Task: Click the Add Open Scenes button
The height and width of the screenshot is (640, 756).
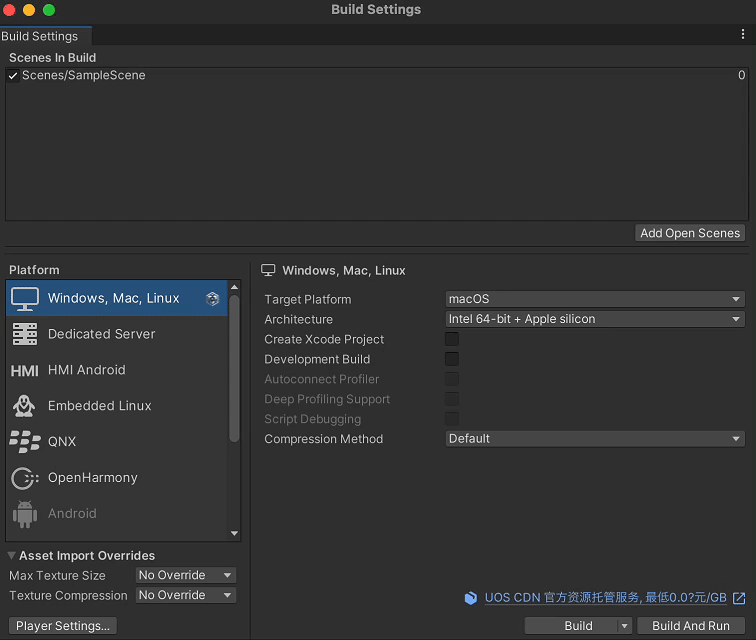Action: coord(690,233)
